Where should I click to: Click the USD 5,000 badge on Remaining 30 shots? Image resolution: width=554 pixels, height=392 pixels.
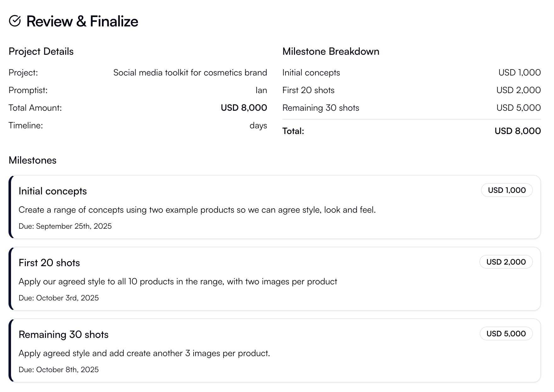[x=506, y=333]
